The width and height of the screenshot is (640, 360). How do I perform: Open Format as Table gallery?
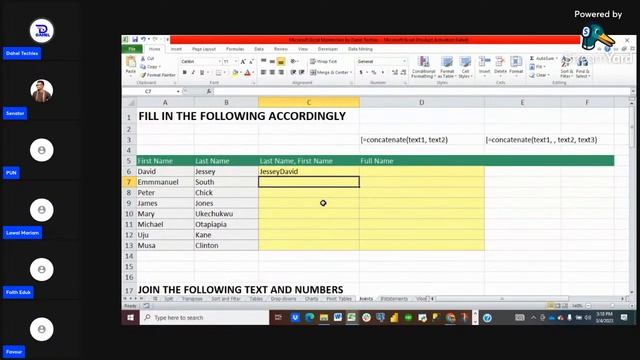pos(447,67)
